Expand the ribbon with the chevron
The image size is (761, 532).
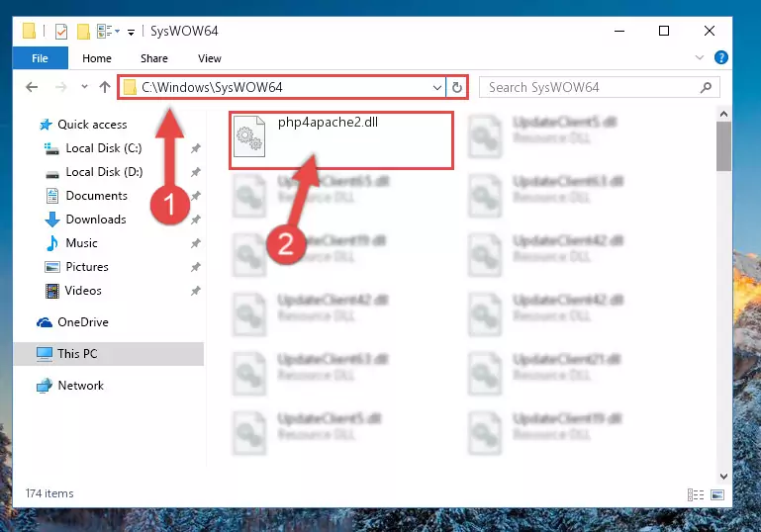coord(700,57)
